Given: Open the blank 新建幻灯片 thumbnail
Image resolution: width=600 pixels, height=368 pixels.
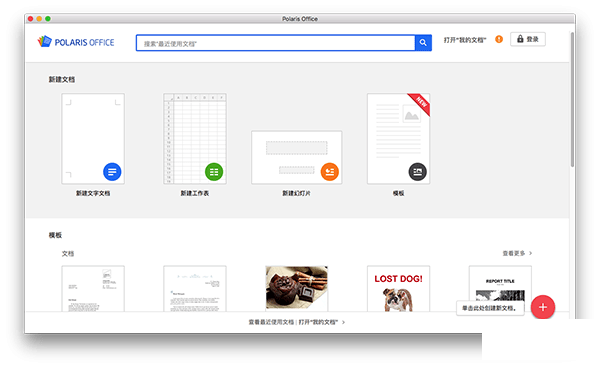Looking at the screenshot, I should pyautogui.click(x=297, y=157).
